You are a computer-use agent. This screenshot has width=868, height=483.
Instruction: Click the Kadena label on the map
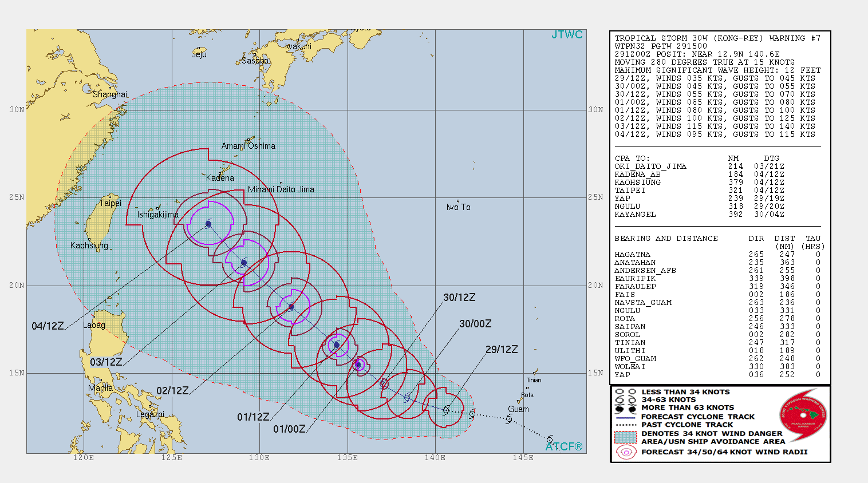click(220, 178)
